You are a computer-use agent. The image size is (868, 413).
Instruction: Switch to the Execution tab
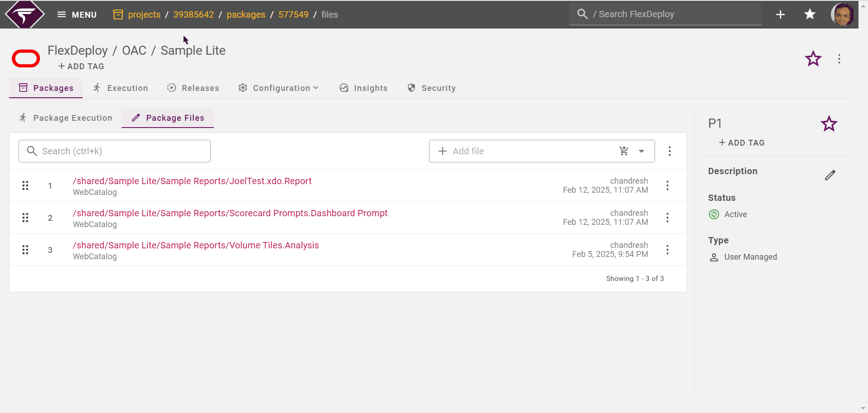point(121,88)
